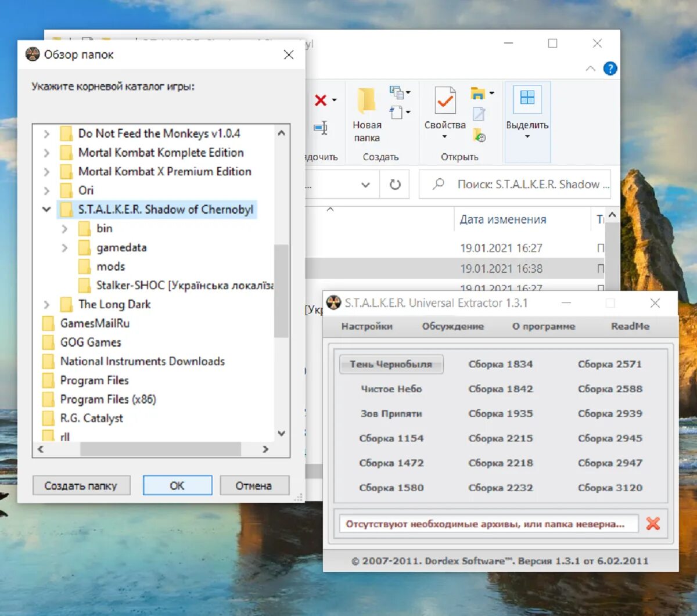The image size is (697, 616).
Task: Choose Сборка 2232 build
Action: click(x=501, y=488)
